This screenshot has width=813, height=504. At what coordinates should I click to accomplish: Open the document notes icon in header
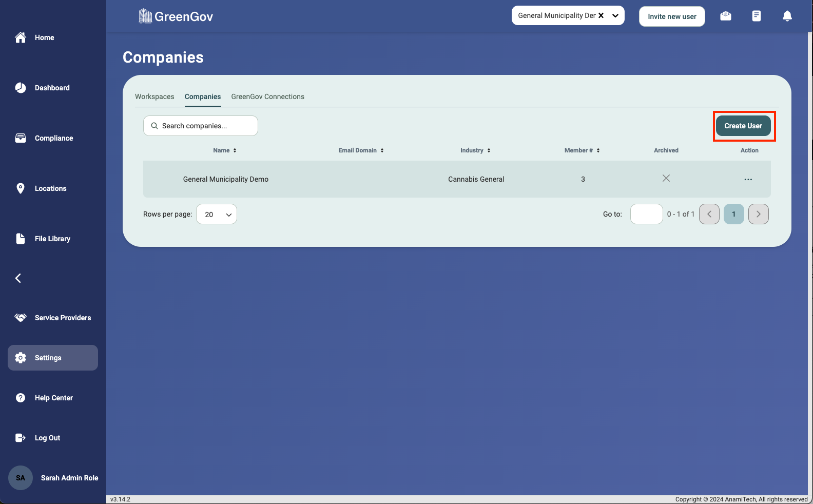pyautogui.click(x=757, y=16)
